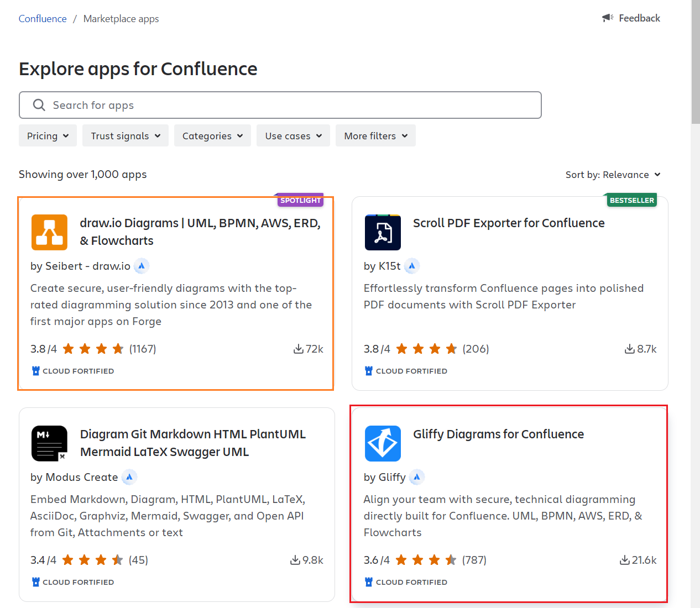
Task: Click the star rating on draw.io card
Action: point(93,349)
